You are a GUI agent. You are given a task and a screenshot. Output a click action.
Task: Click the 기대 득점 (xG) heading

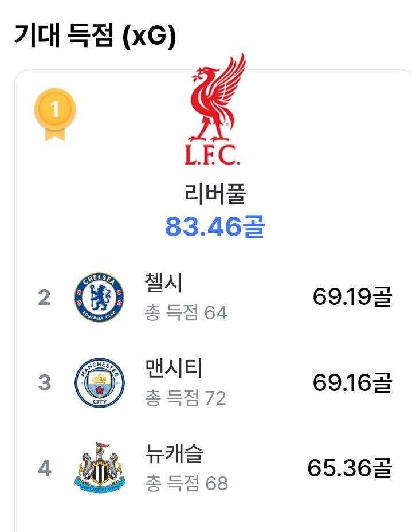(95, 35)
